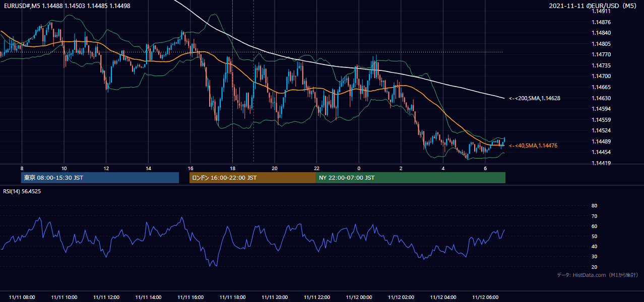Click the bottom date label 11/11 12:00

tap(106, 297)
